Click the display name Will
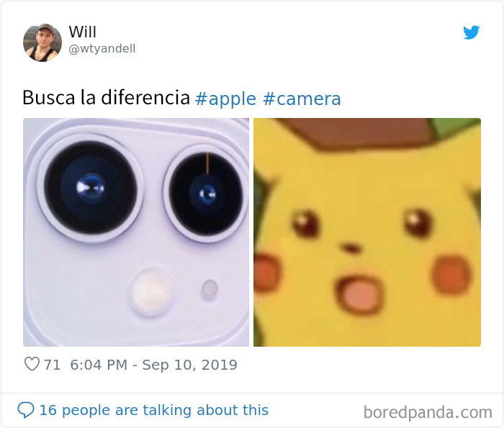This screenshot has width=504, height=428. click(82, 32)
